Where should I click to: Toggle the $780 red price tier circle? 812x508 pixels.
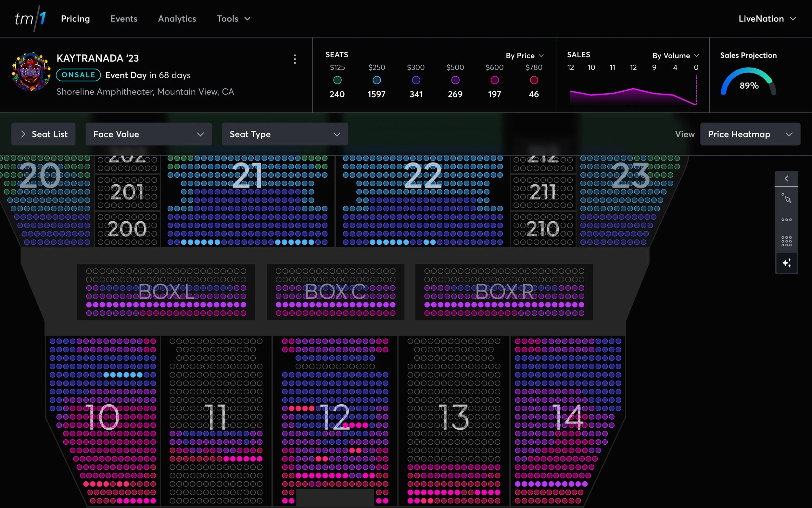click(534, 80)
